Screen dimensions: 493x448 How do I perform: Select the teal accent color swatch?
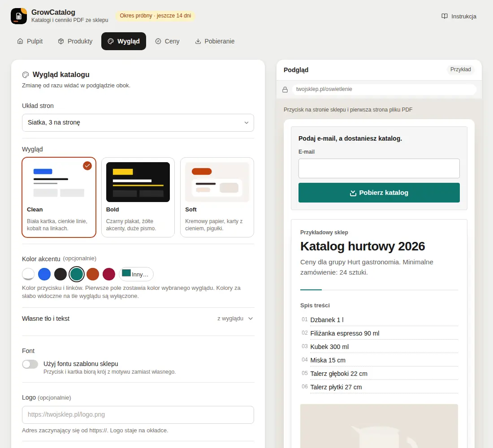[77, 274]
